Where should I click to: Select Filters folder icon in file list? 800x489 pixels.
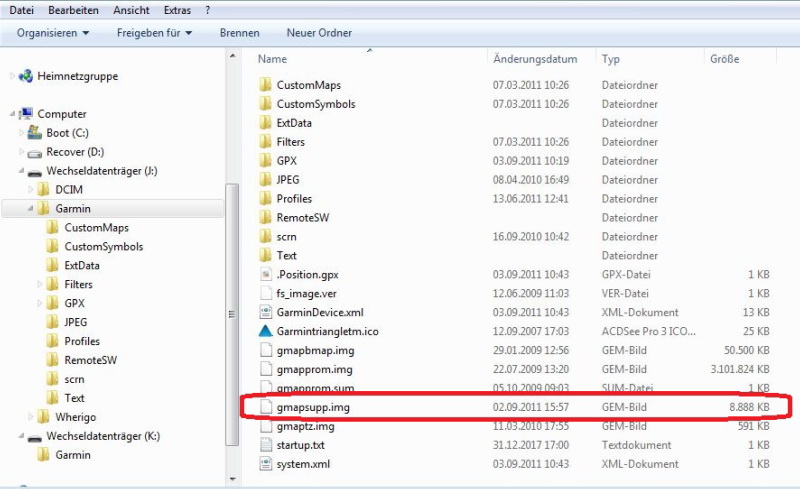265,141
